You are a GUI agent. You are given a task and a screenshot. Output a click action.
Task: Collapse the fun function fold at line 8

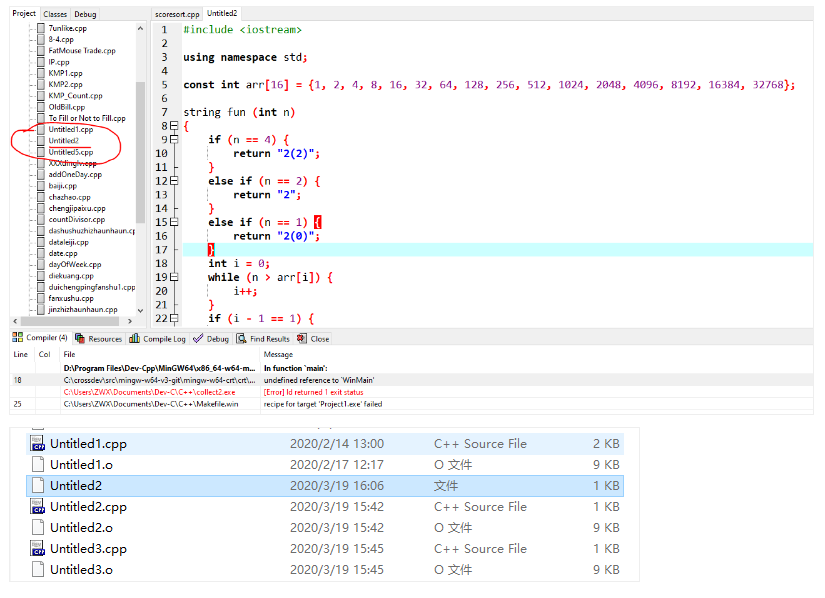(x=174, y=125)
